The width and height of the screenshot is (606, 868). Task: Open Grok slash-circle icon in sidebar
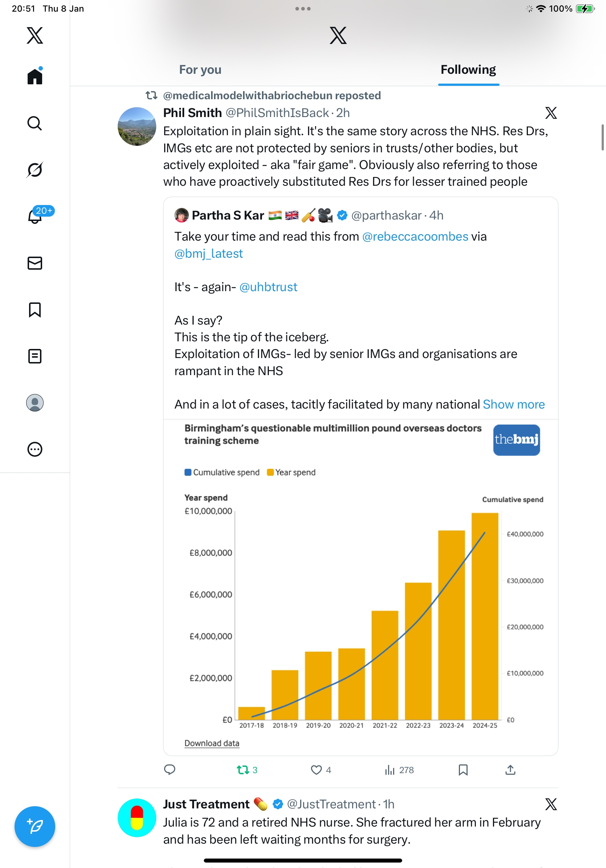click(x=35, y=170)
